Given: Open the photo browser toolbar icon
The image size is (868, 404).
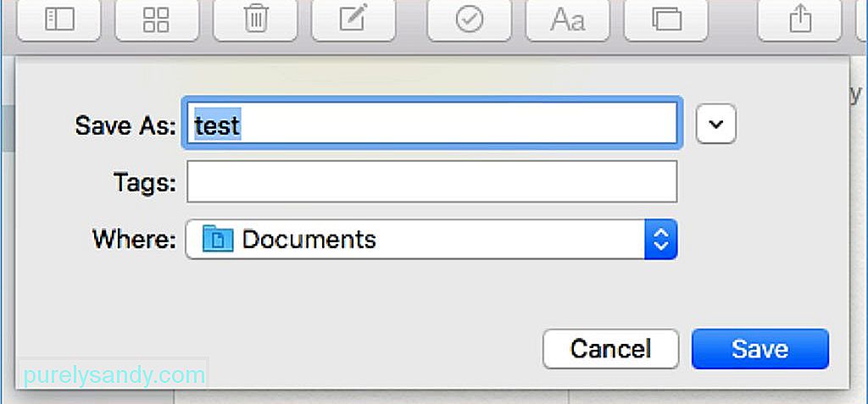Looking at the screenshot, I should click(666, 20).
